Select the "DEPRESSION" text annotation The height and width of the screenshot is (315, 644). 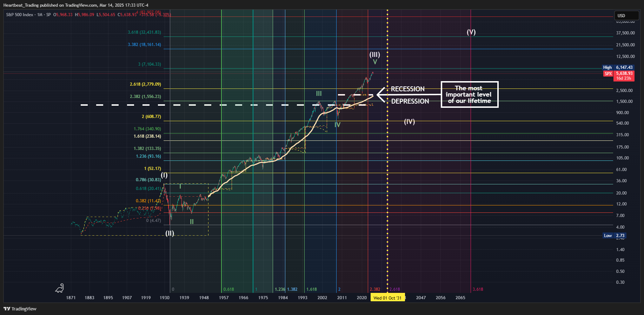tap(410, 101)
